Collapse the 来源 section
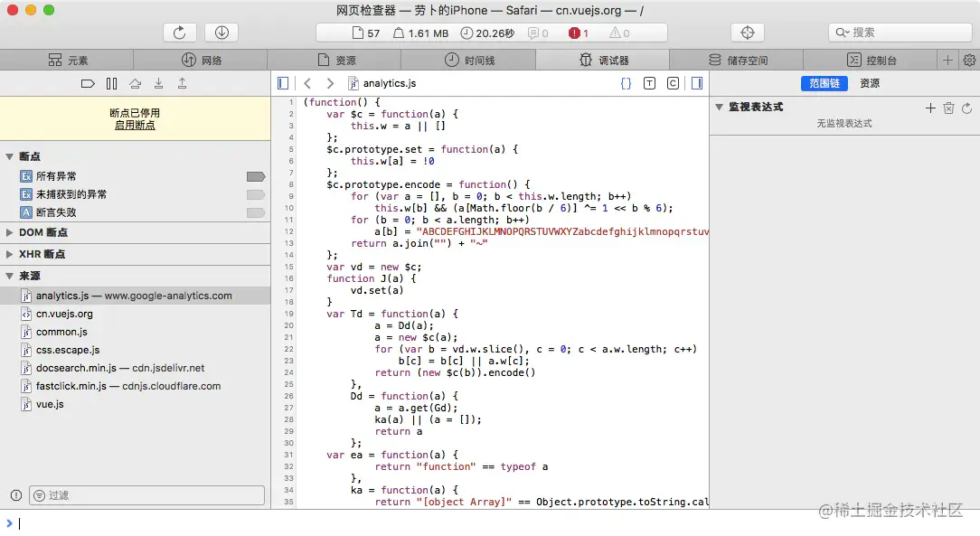This screenshot has height=536, width=980. [9, 276]
